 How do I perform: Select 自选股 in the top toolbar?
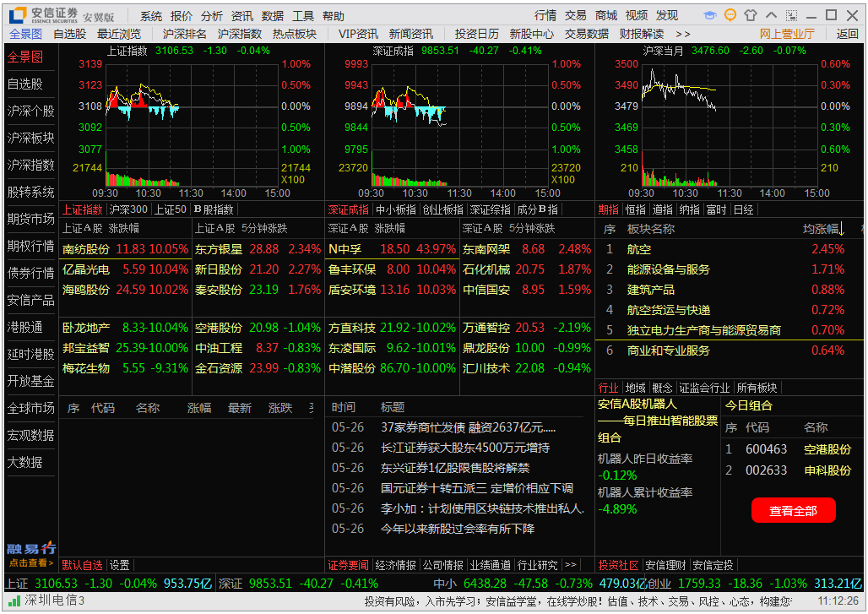(70, 35)
